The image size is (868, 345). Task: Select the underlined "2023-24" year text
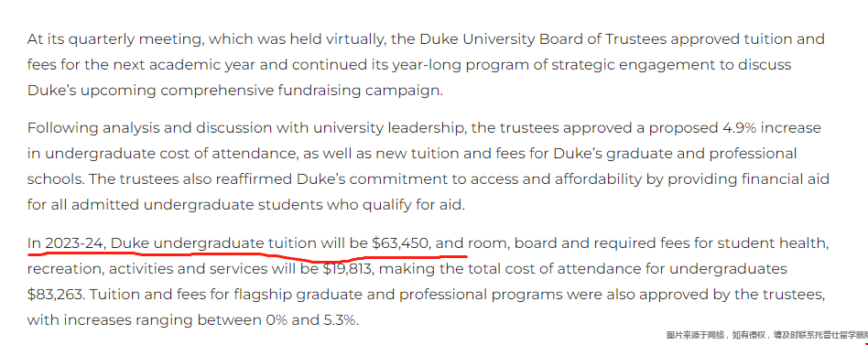pyautogui.click(x=75, y=243)
